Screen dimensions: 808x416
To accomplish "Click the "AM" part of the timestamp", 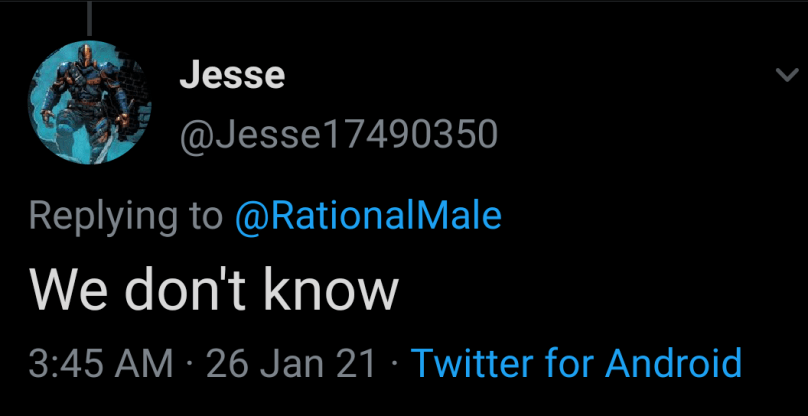I will [150, 364].
